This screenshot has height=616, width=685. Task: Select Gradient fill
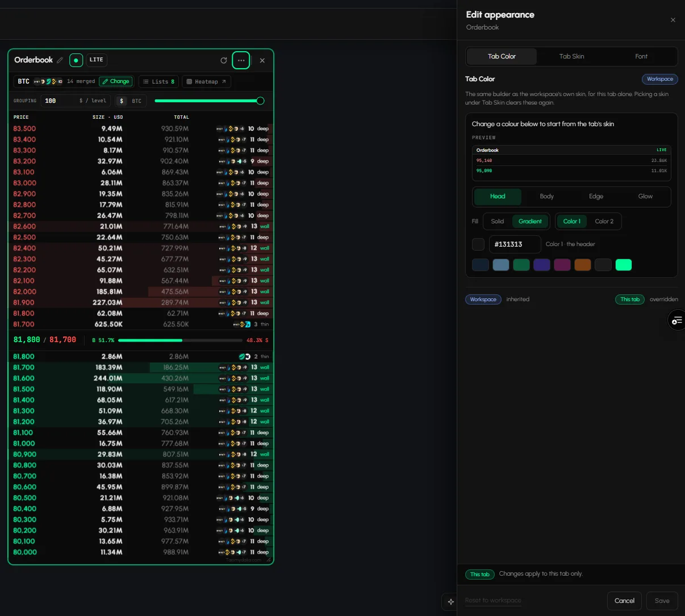tap(530, 221)
